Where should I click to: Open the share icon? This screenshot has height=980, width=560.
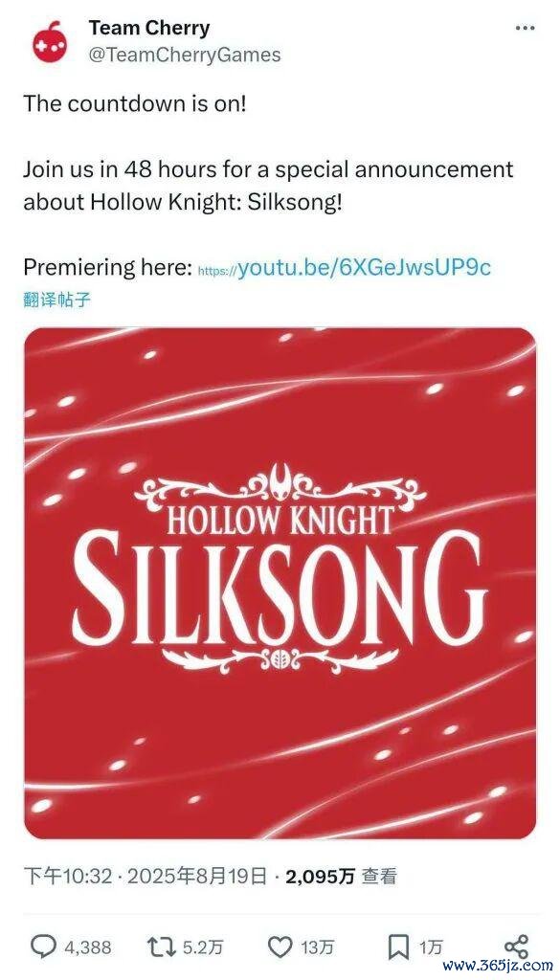click(516, 947)
